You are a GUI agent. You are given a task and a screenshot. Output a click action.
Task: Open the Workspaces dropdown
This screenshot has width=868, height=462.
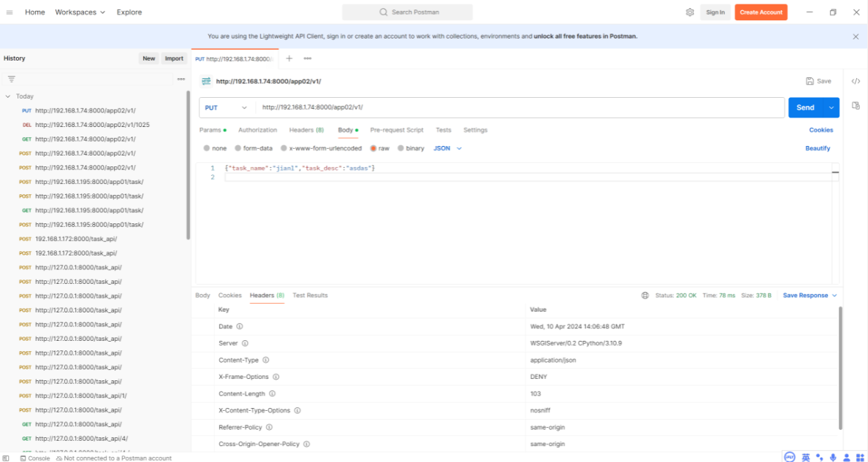80,12
